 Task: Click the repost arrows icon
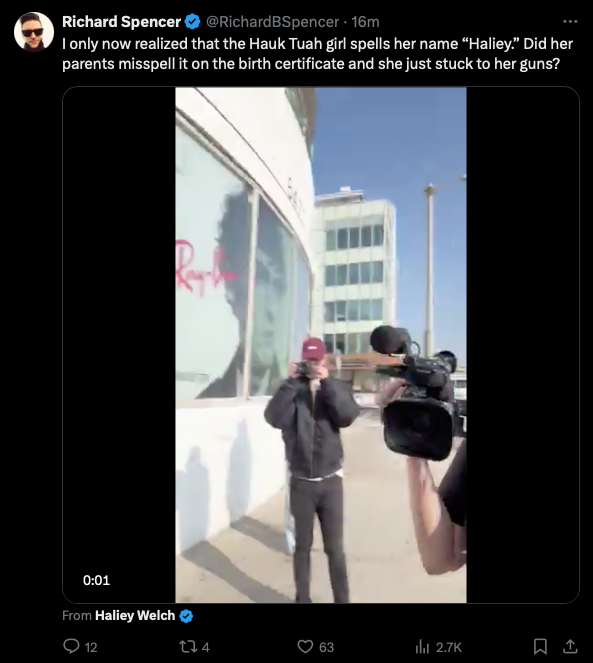click(186, 647)
